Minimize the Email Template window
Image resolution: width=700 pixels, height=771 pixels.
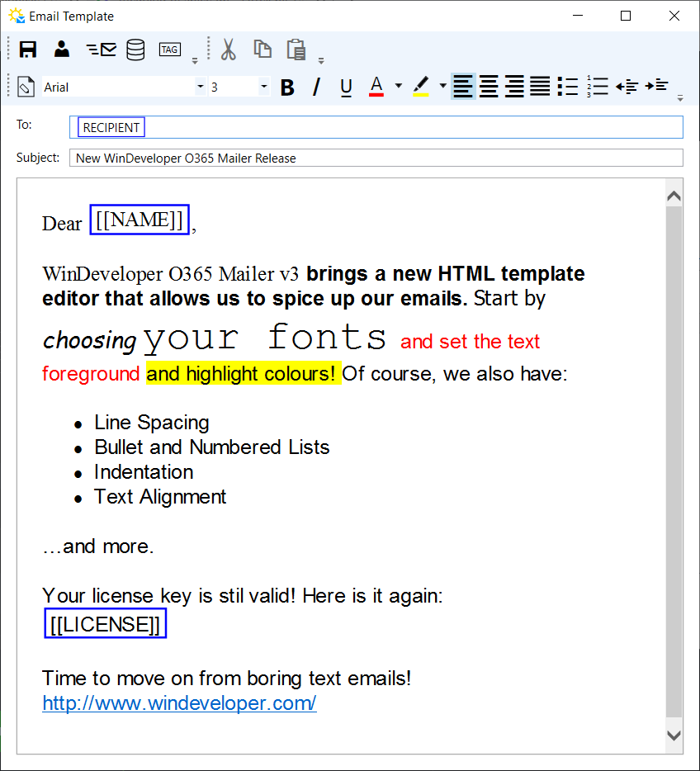(578, 16)
